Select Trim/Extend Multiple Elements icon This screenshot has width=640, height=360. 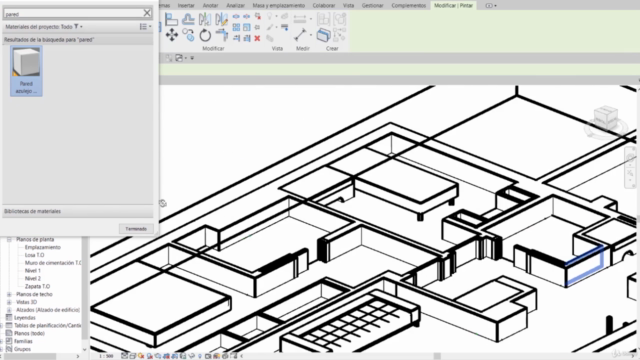pyautogui.click(x=247, y=38)
